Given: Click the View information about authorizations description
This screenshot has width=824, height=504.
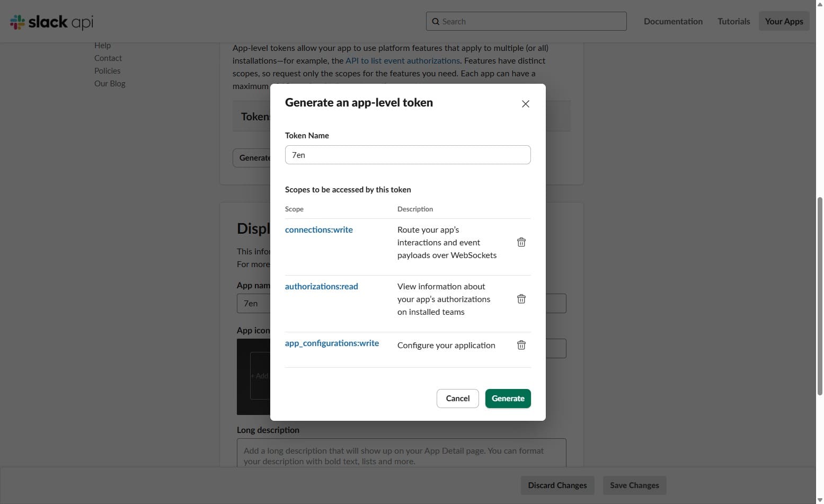Looking at the screenshot, I should click(x=444, y=299).
